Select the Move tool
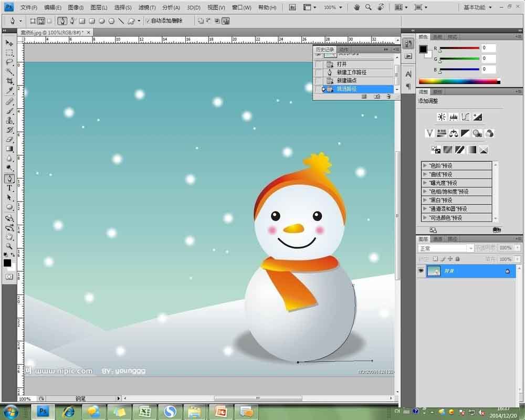The width and height of the screenshot is (525, 420). (9, 43)
